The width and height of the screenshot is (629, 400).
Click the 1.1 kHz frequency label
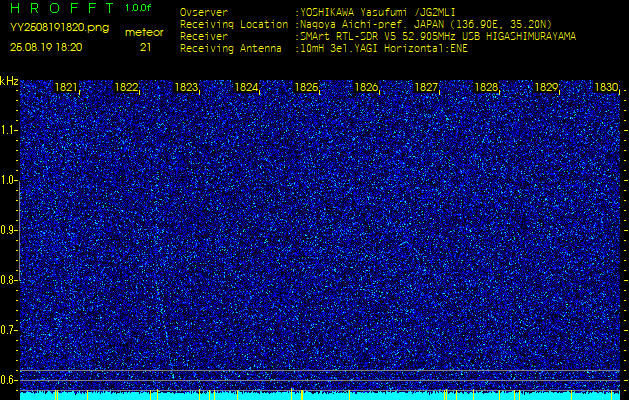[7, 130]
